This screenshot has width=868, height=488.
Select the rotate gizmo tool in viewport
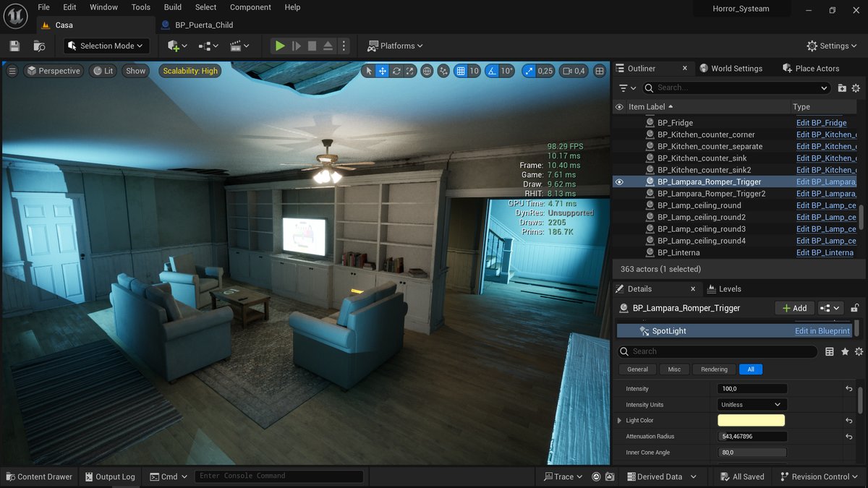[396, 71]
